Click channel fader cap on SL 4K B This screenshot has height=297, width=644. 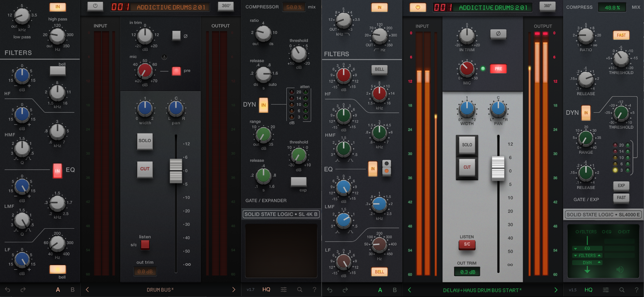[x=176, y=171]
